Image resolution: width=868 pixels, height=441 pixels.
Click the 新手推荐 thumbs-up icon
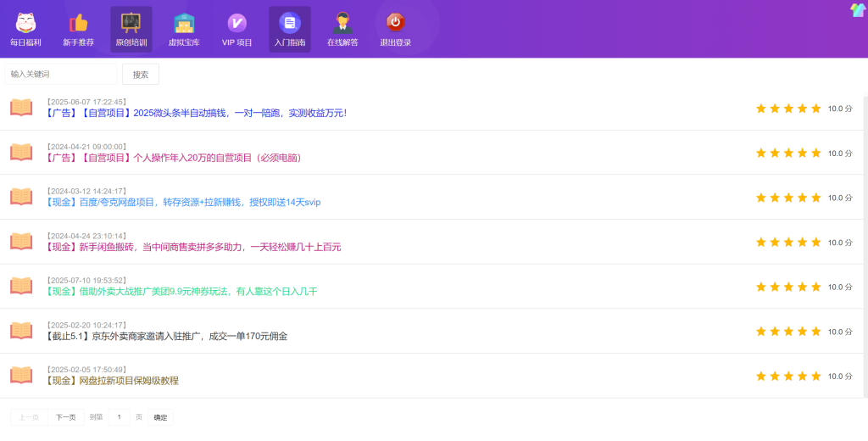click(x=78, y=23)
